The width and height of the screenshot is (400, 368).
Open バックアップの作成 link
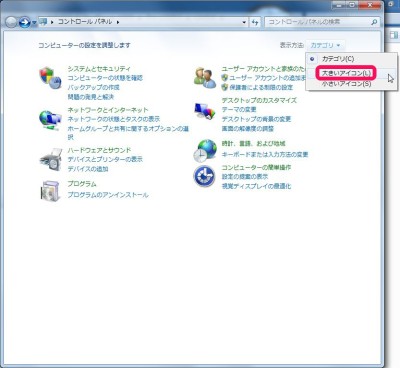(x=93, y=87)
